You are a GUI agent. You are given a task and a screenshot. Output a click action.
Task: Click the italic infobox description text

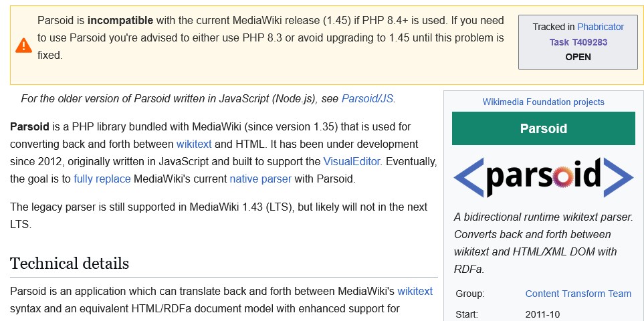(543, 243)
